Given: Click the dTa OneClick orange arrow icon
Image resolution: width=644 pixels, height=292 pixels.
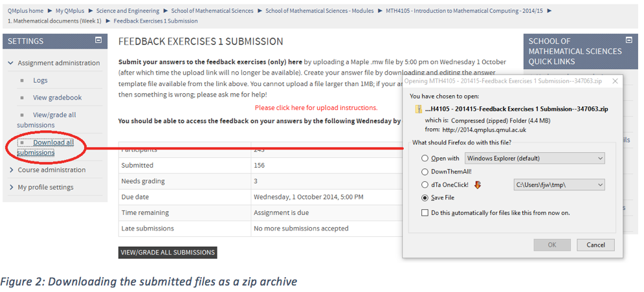Looking at the screenshot, I should pos(478,185).
